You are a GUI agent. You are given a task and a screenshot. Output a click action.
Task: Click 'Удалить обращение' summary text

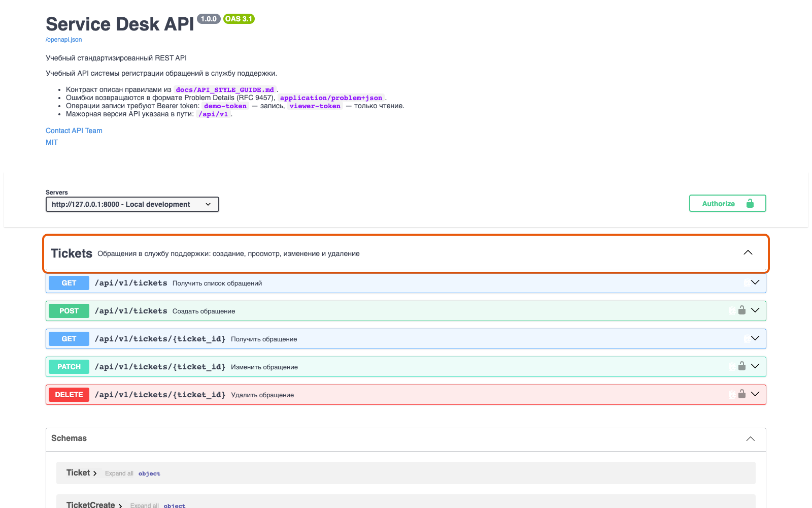(x=262, y=395)
